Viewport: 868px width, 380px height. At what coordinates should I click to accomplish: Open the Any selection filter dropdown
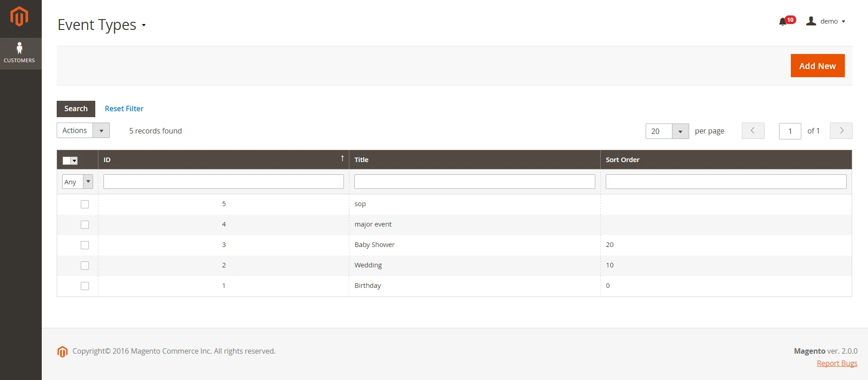tap(78, 182)
